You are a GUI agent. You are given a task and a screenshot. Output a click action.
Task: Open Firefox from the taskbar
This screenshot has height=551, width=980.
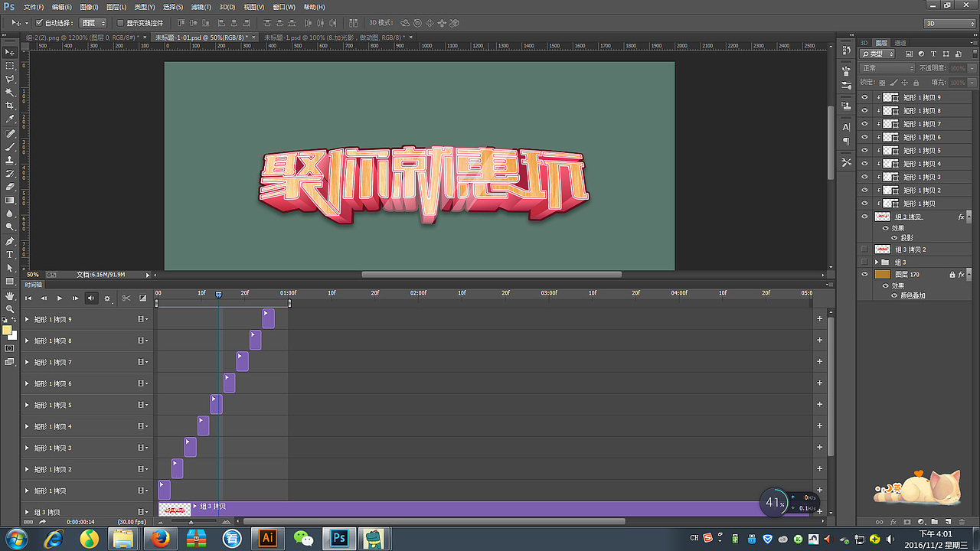[161, 539]
